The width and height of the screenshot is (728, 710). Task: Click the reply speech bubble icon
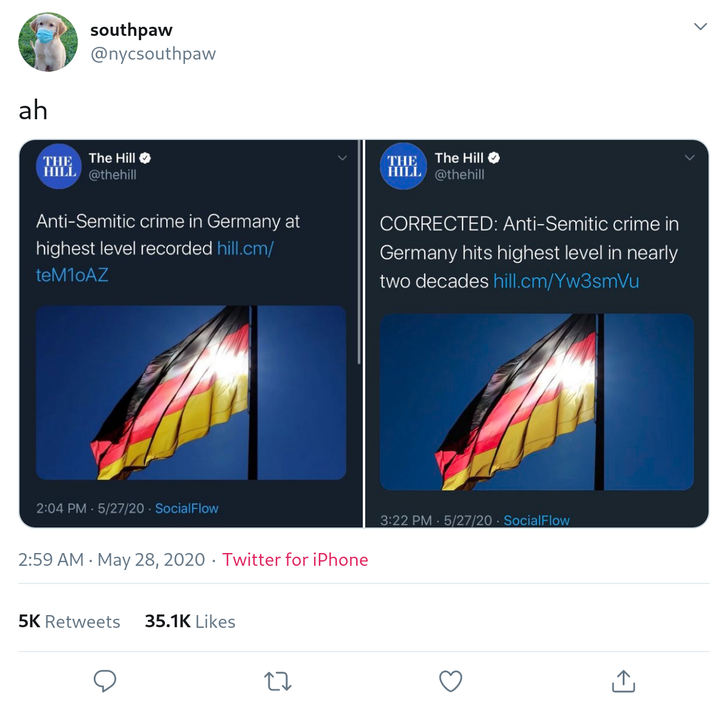[x=105, y=681]
